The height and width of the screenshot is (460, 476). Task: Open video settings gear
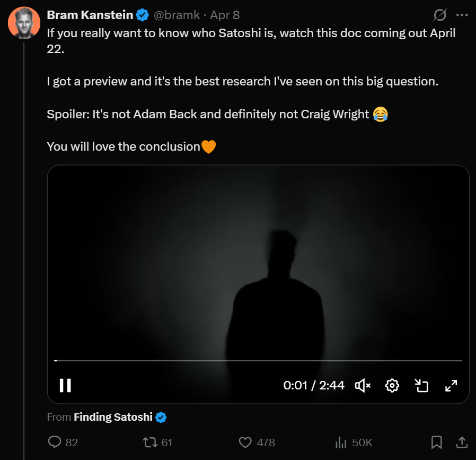(392, 386)
